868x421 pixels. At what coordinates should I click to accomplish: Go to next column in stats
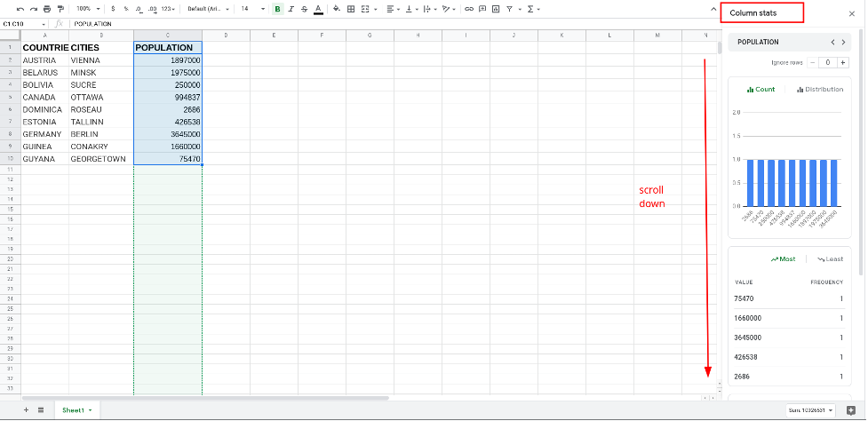tap(843, 42)
